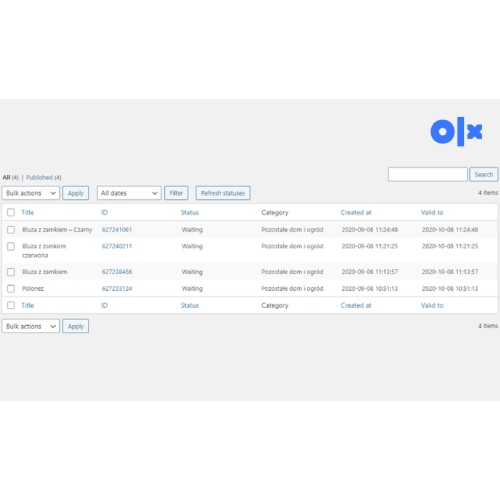Toggle select-all checkbox in table footer

[11, 305]
